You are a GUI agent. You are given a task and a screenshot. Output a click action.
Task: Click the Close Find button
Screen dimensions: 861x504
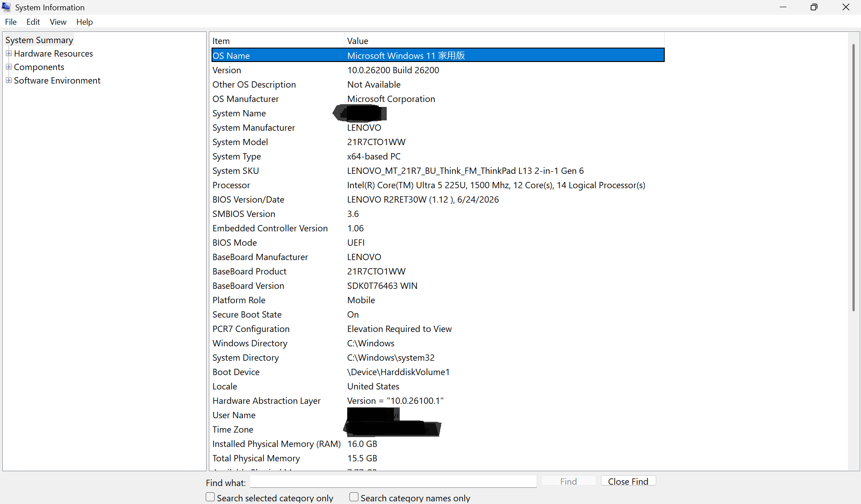coord(628,481)
